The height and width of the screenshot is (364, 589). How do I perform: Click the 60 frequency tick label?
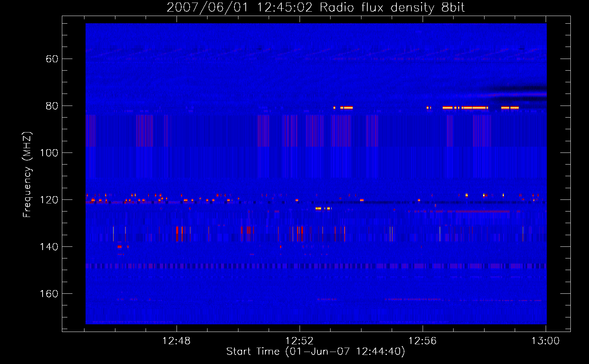point(52,59)
